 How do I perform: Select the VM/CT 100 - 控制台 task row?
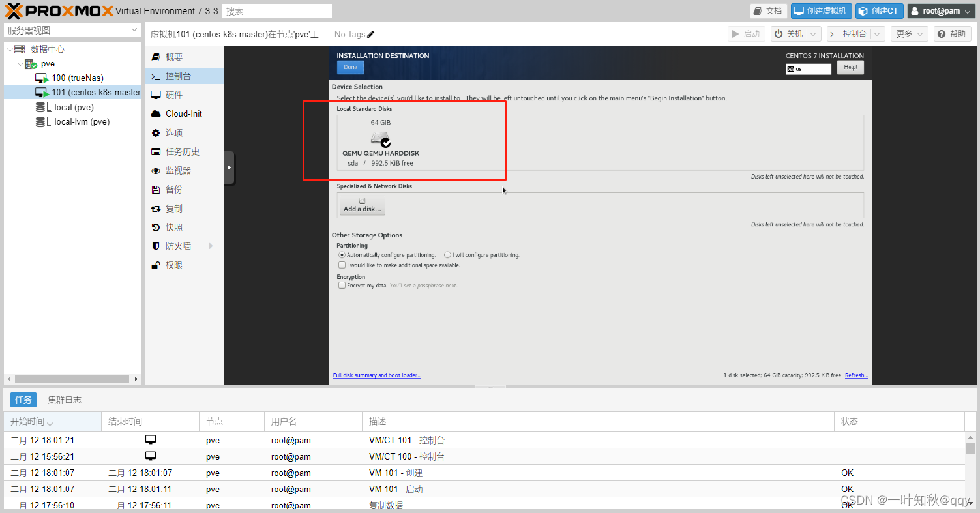click(484, 456)
